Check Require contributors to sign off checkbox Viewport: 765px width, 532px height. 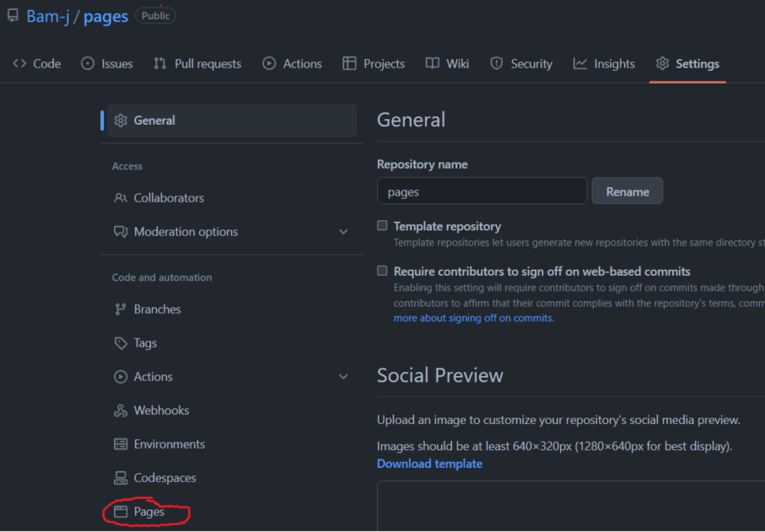(383, 271)
